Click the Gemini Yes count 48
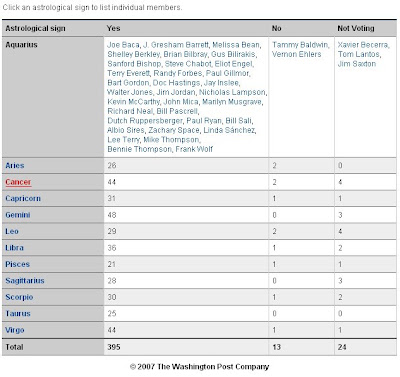Image resolution: width=400 pixels, height=377 pixels. click(112, 215)
